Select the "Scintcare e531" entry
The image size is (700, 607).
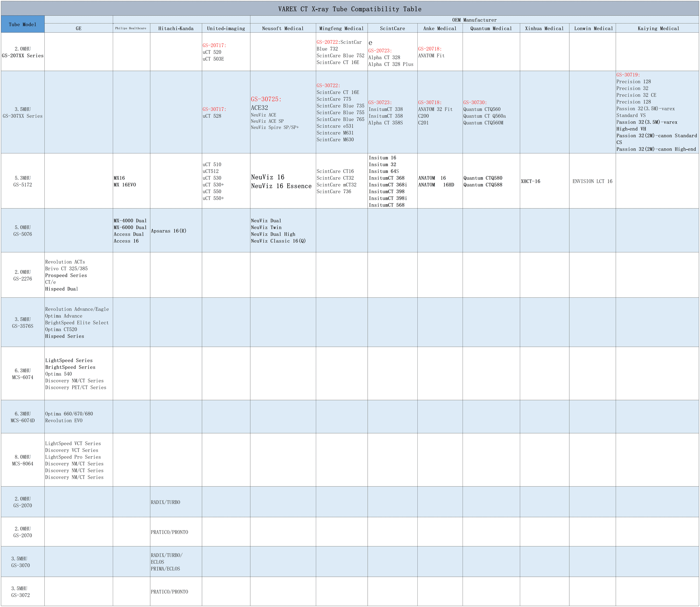[x=335, y=126]
